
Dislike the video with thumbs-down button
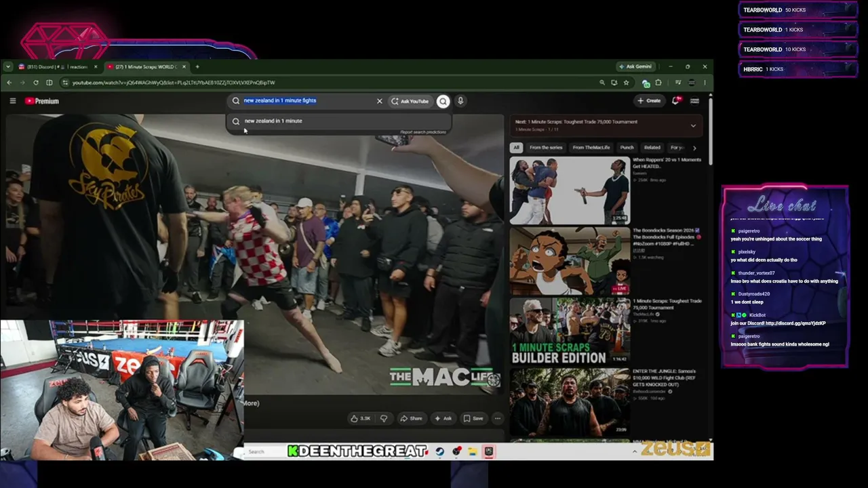point(384,418)
